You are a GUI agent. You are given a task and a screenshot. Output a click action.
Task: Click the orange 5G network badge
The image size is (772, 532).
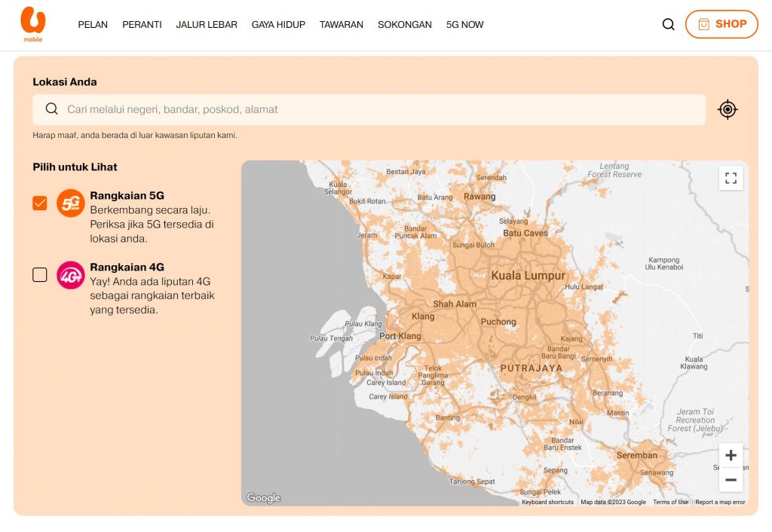coord(70,203)
